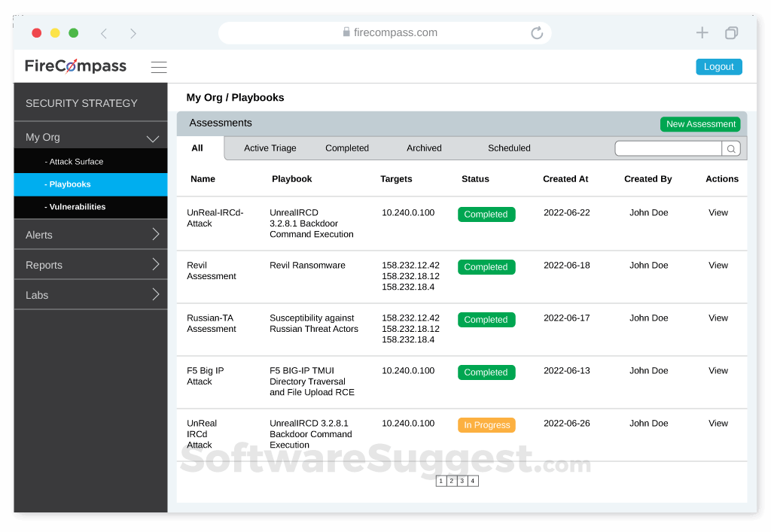The image size is (771, 532).
Task: Collapse the My Org section
Action: [153, 138]
